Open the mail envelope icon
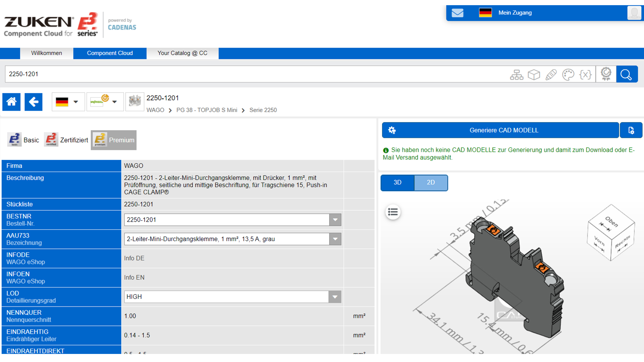 point(457,13)
